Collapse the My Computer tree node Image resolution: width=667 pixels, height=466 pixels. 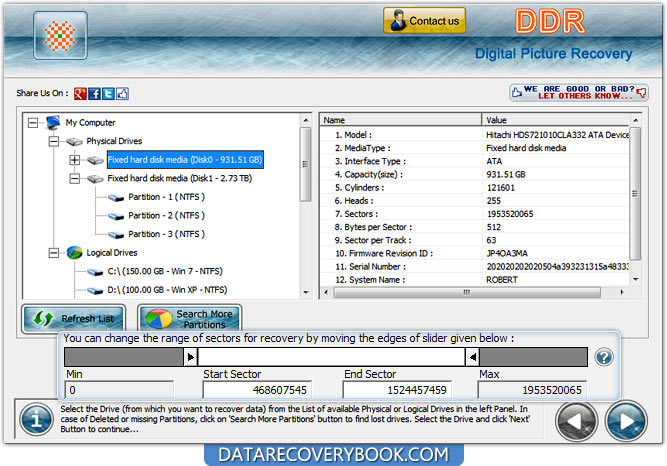pyautogui.click(x=33, y=123)
